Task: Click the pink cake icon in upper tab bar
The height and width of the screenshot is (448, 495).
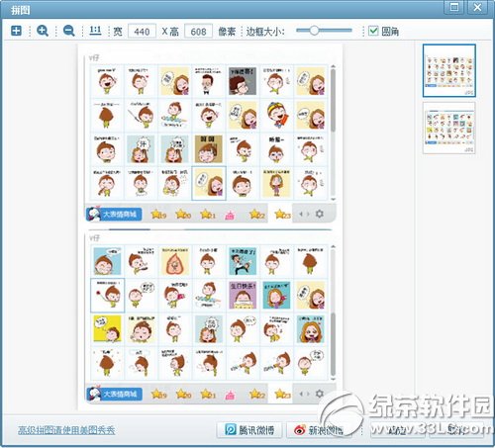Action: pyautogui.click(x=230, y=216)
